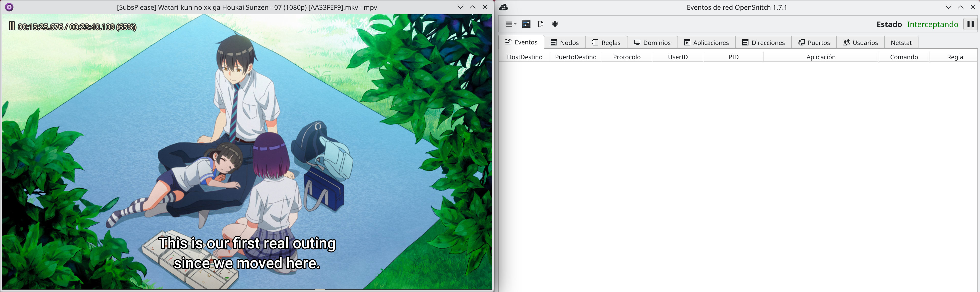Open the OpenSnitch preferences sliders icon
The width and height of the screenshot is (980, 292).
[x=526, y=24]
